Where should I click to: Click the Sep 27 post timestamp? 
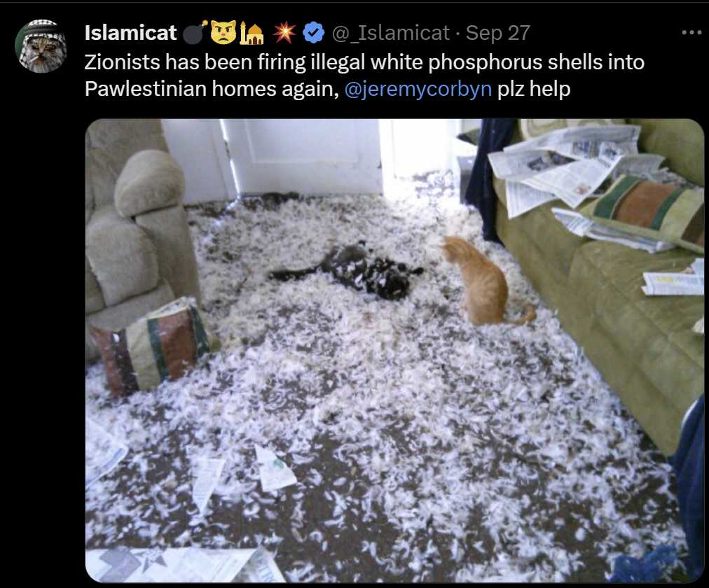(x=498, y=34)
